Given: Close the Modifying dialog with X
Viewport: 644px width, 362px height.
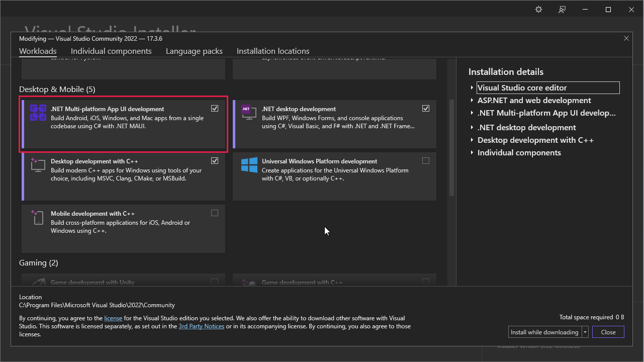Looking at the screenshot, I should tap(626, 38).
